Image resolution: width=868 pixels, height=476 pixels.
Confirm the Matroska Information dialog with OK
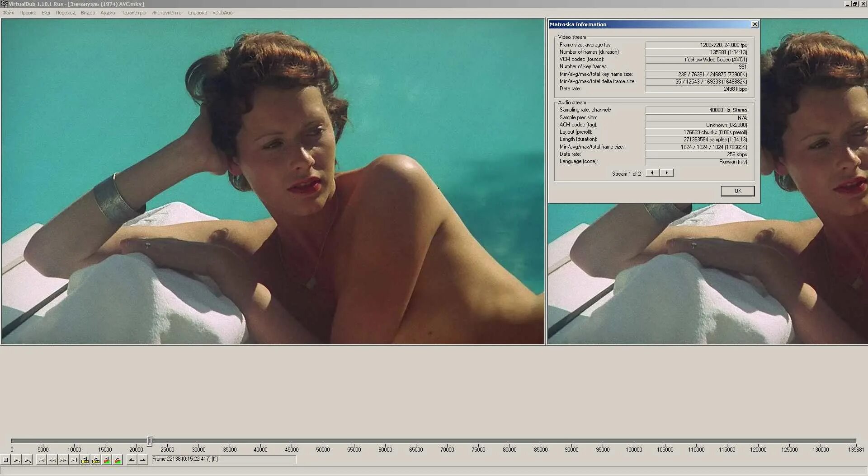pos(738,191)
